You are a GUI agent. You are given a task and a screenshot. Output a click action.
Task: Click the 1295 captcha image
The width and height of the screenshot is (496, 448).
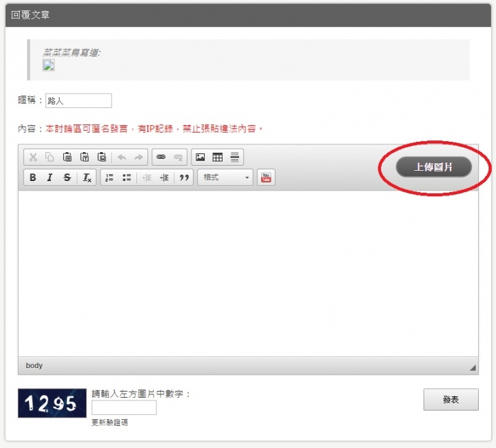click(52, 403)
